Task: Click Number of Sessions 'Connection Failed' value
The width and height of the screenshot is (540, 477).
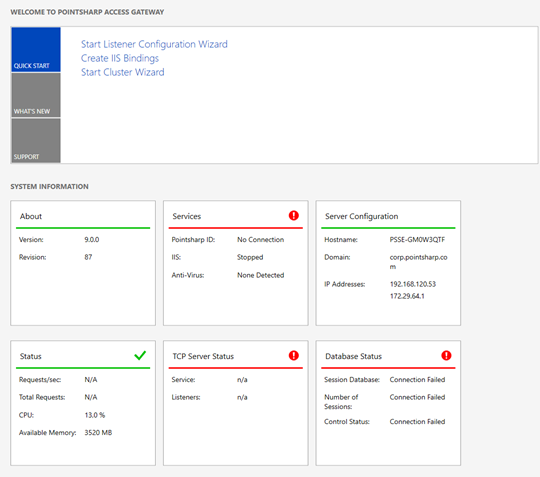Action: point(417,397)
